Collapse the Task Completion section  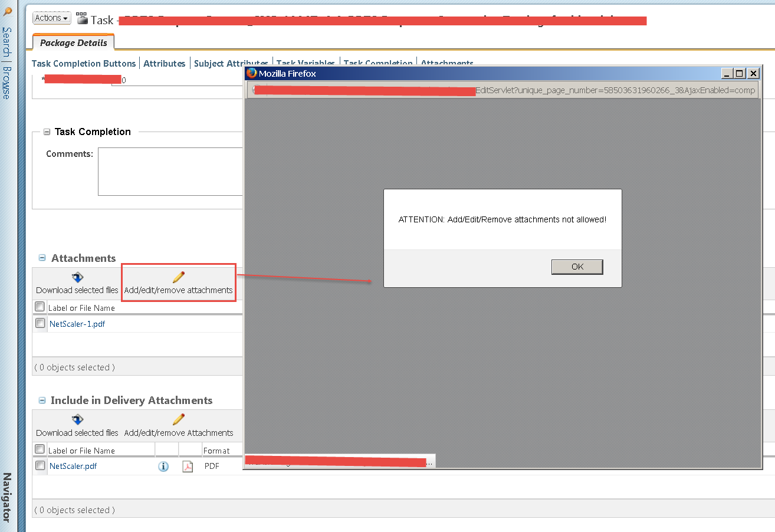click(x=47, y=132)
